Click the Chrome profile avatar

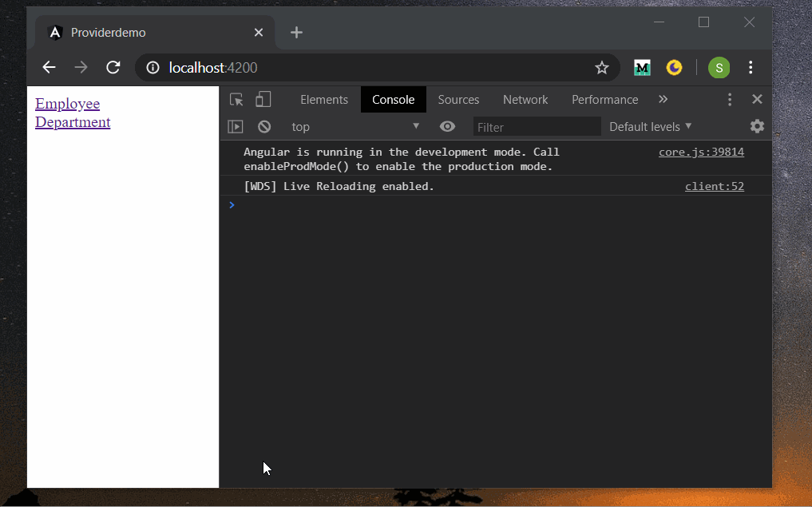(x=719, y=68)
